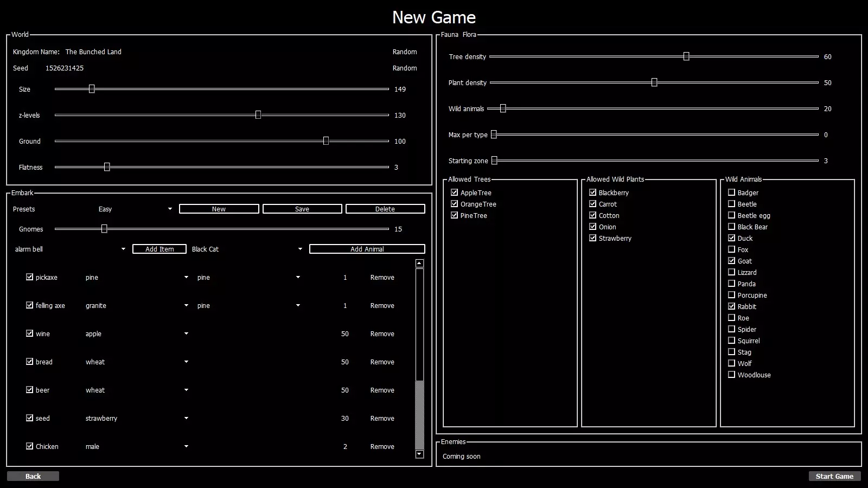The width and height of the screenshot is (868, 488).
Task: Click the Gnomes count slider handle
Action: pos(104,229)
